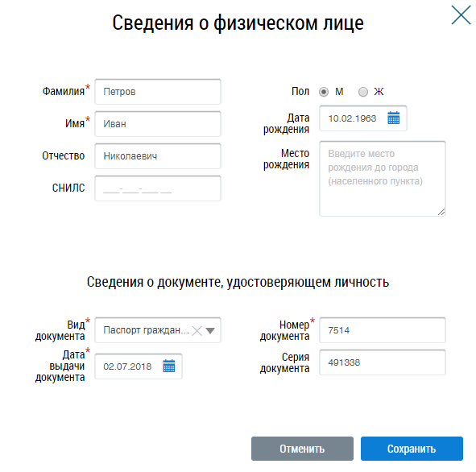Save the form with the Сохранить button

pos(412,449)
